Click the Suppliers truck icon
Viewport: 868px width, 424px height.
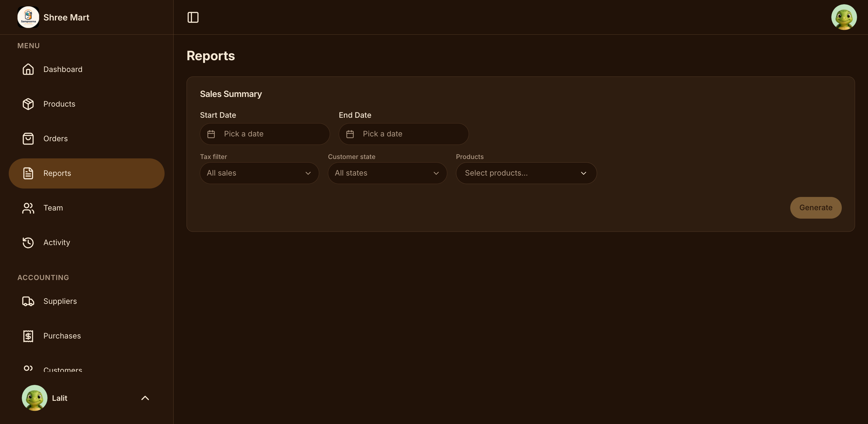click(x=28, y=301)
